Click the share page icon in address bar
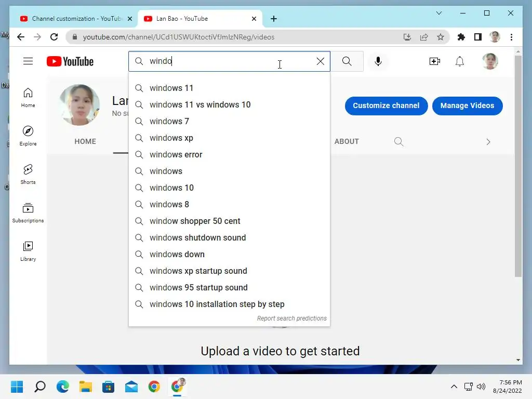 (x=424, y=37)
